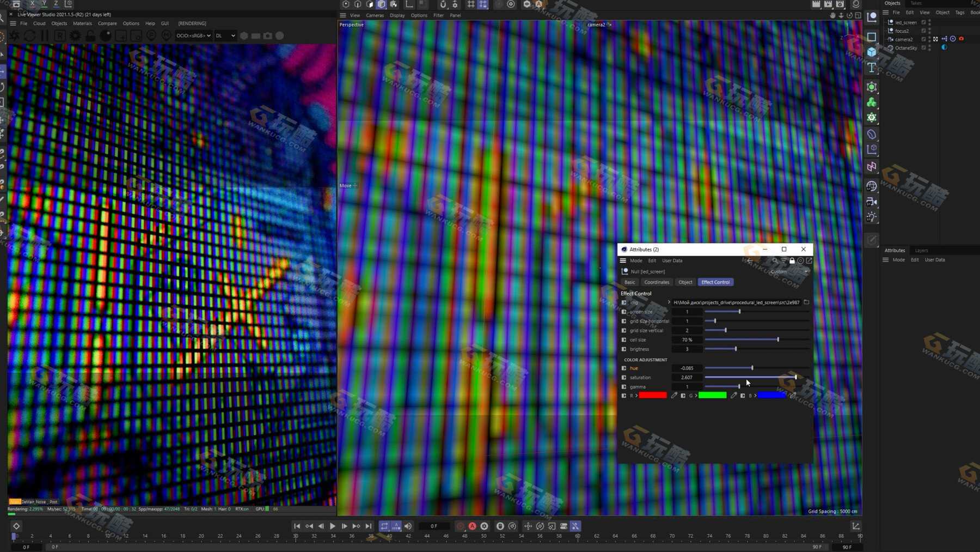This screenshot has height=552, width=980.
Task: Open Live Viewer settings gear icon
Action: click(x=75, y=35)
